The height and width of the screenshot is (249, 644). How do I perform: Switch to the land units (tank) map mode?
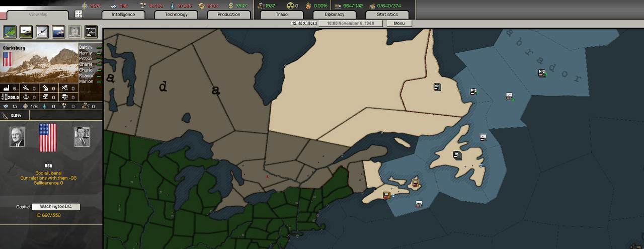point(26,32)
